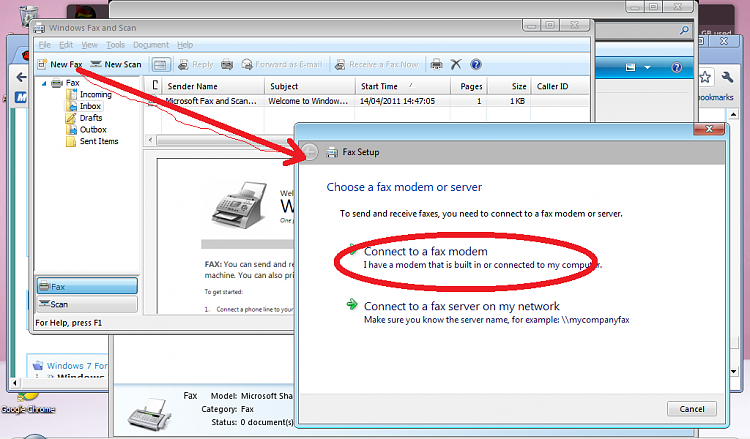
Task: Click the Fax Setup title icon
Action: point(332,153)
